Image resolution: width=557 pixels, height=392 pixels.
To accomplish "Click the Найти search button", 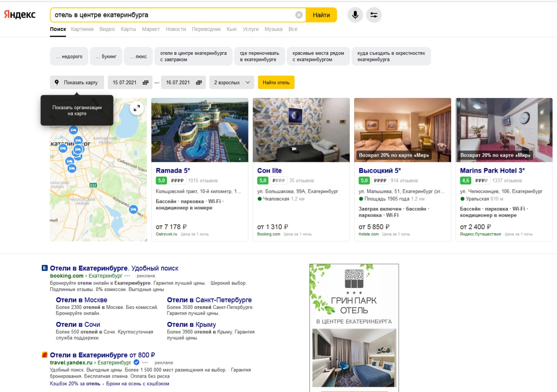I will point(321,15).
